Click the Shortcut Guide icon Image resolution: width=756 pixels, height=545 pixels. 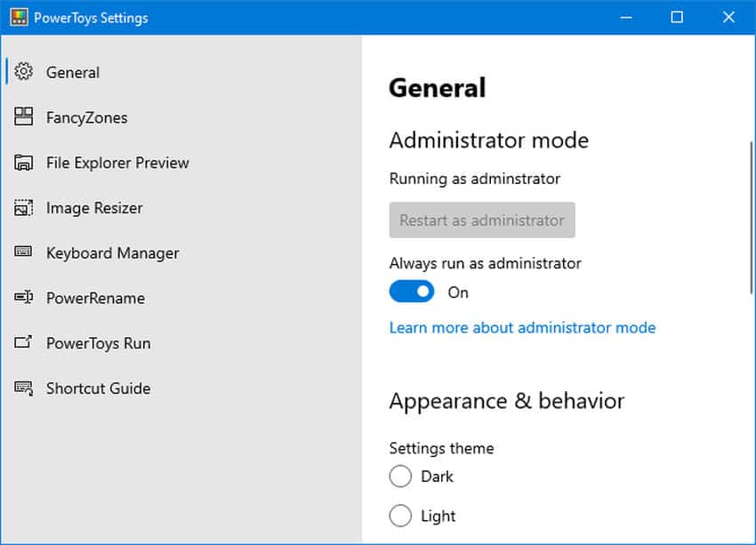click(23, 389)
